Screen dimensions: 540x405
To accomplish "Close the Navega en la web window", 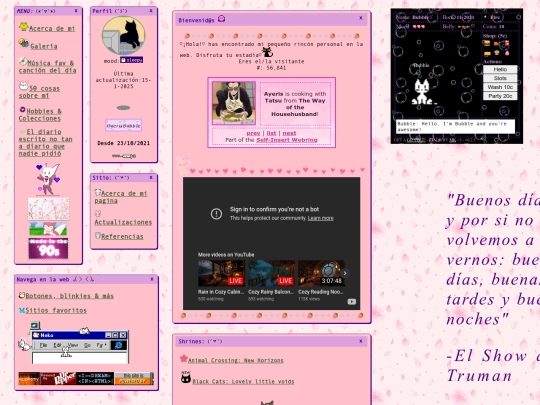I will point(152,279).
